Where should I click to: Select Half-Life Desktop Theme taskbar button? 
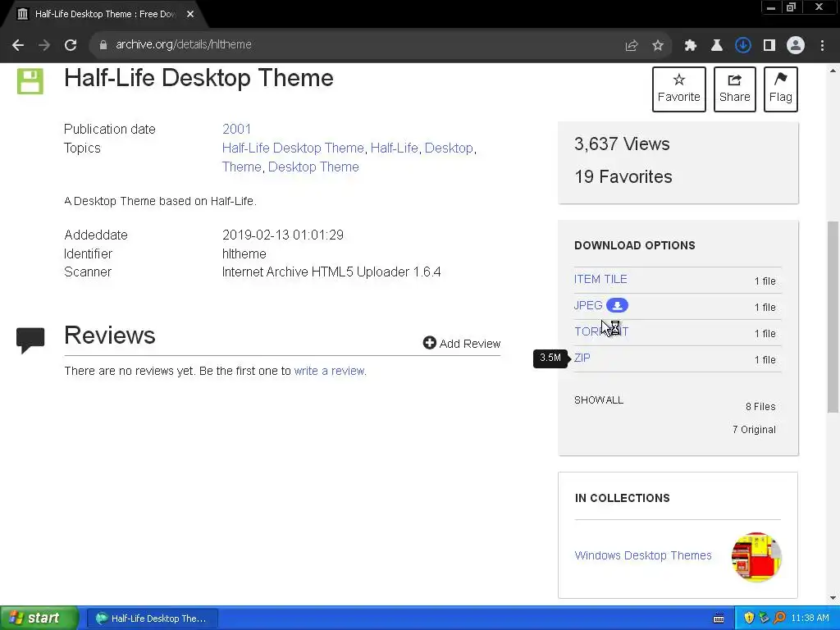click(152, 619)
